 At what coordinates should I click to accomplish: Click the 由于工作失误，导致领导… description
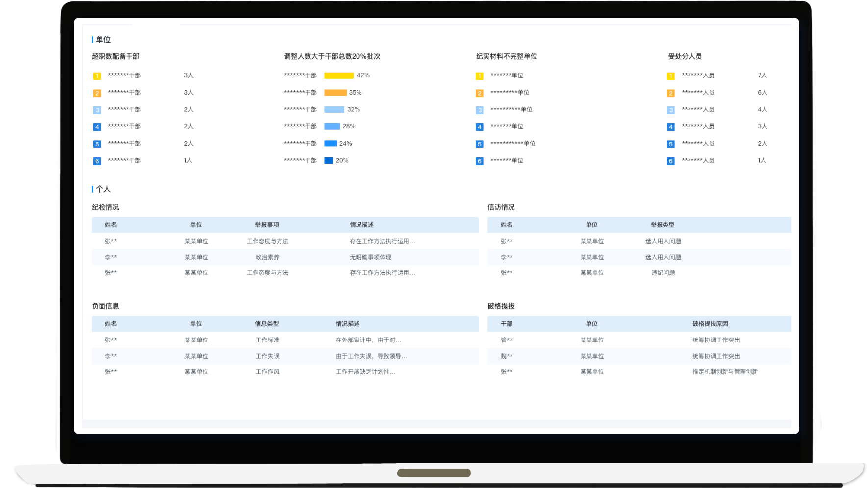tap(371, 356)
